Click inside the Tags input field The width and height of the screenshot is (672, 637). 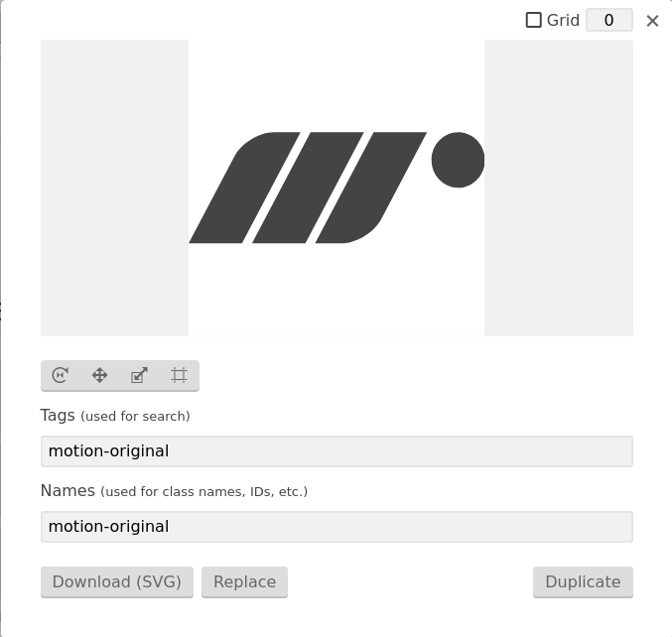(x=336, y=451)
